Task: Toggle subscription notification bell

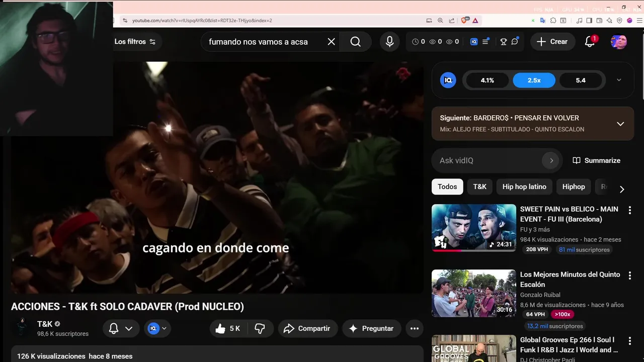Action: point(114,329)
